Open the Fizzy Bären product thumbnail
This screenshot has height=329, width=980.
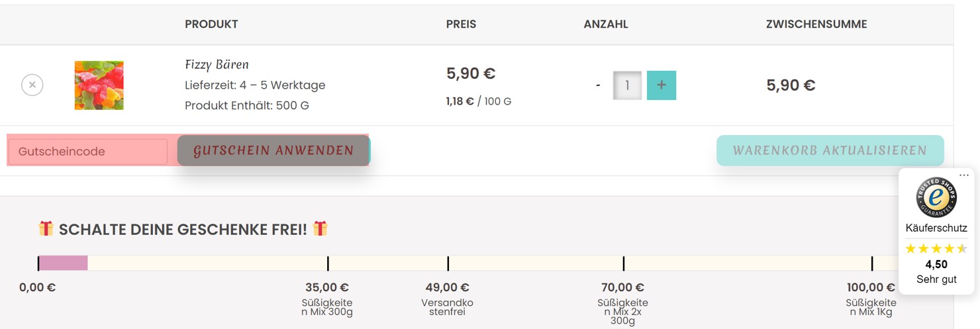(99, 85)
